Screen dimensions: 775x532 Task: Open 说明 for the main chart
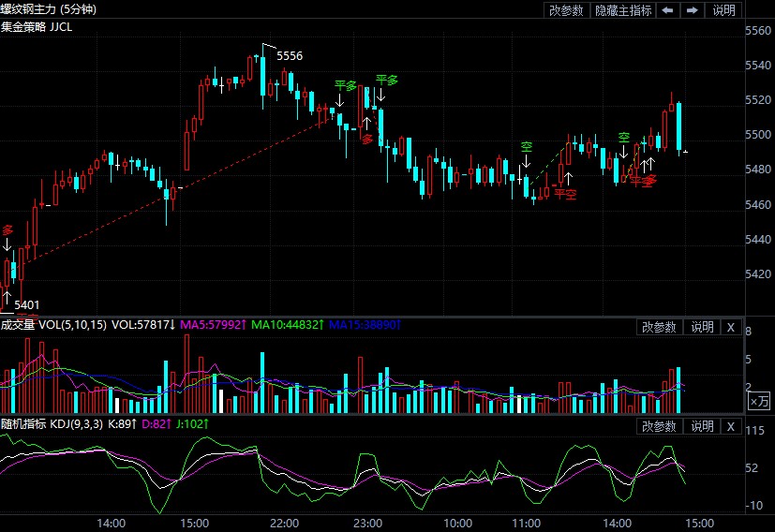(723, 10)
